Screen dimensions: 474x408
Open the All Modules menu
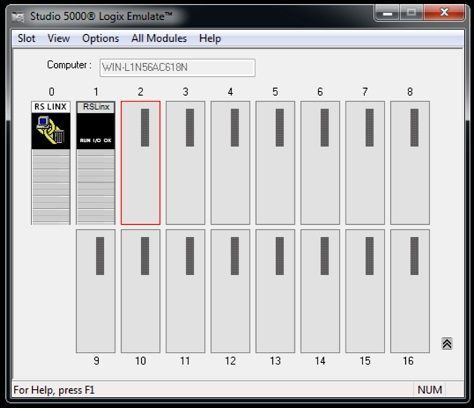159,38
